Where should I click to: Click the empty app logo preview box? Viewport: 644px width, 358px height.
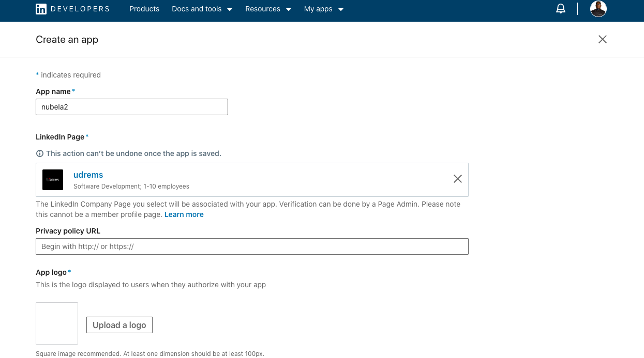57,323
